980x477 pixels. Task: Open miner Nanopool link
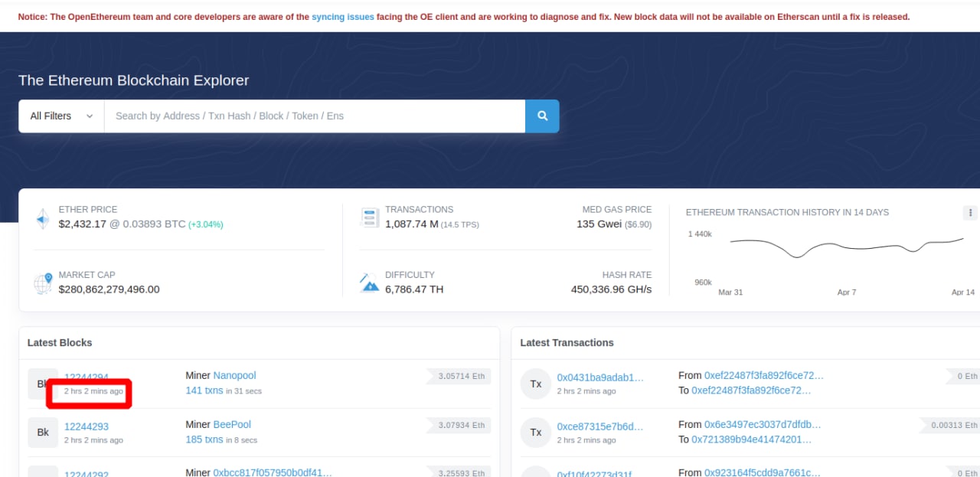click(234, 375)
